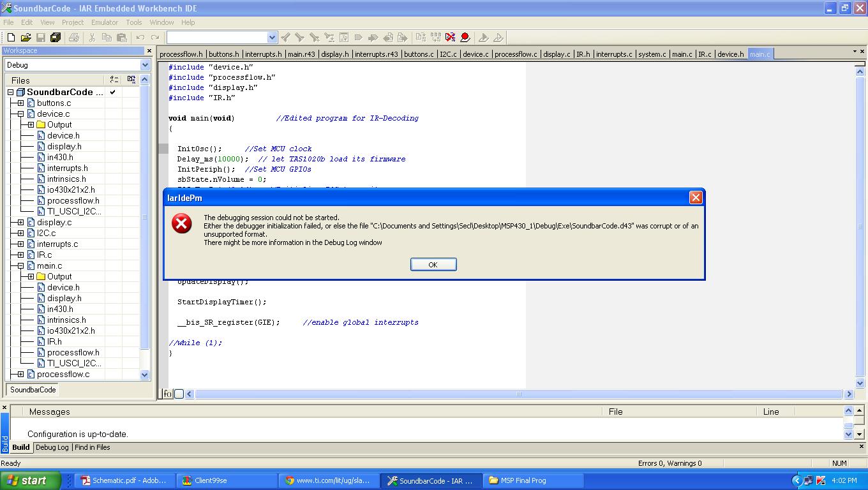Click the Save All icon
This screenshot has height=490, width=868.
coord(55,37)
